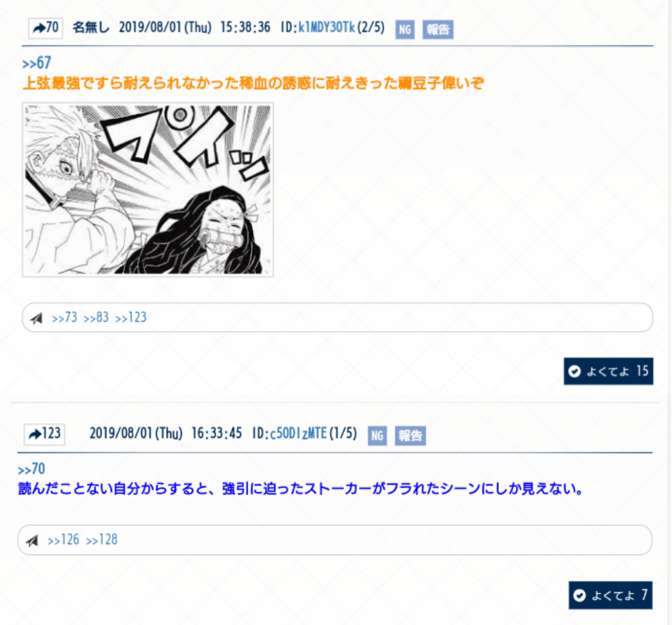Open the attached manga panel image
The width and height of the screenshot is (672, 625).
pos(148,190)
